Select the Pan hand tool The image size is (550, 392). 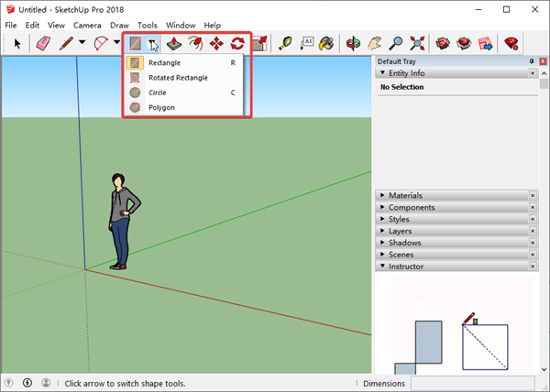pos(375,43)
